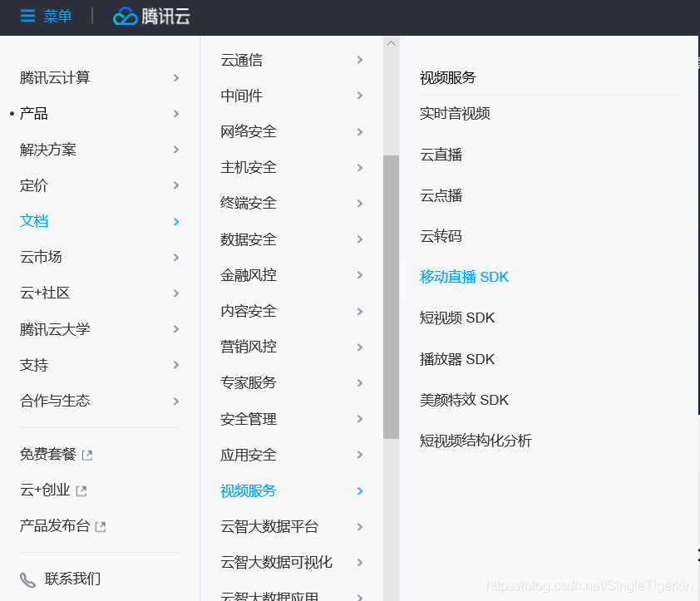The image size is (700, 601).
Task: Expand the 中间件 arrow
Action: [x=360, y=96]
